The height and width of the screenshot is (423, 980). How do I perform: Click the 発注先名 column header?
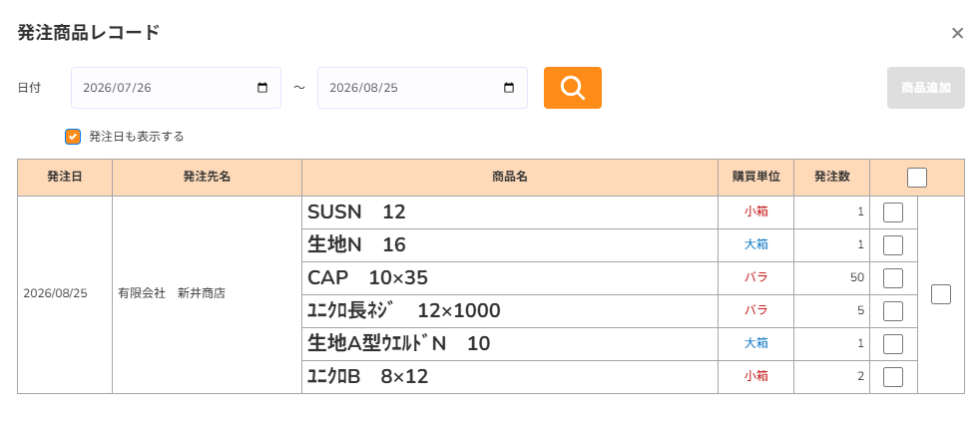tap(207, 178)
